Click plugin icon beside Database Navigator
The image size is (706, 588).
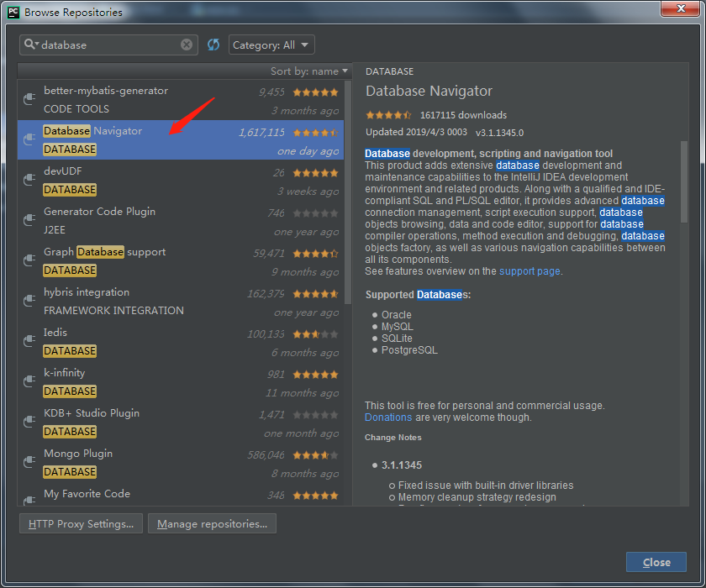tap(29, 139)
